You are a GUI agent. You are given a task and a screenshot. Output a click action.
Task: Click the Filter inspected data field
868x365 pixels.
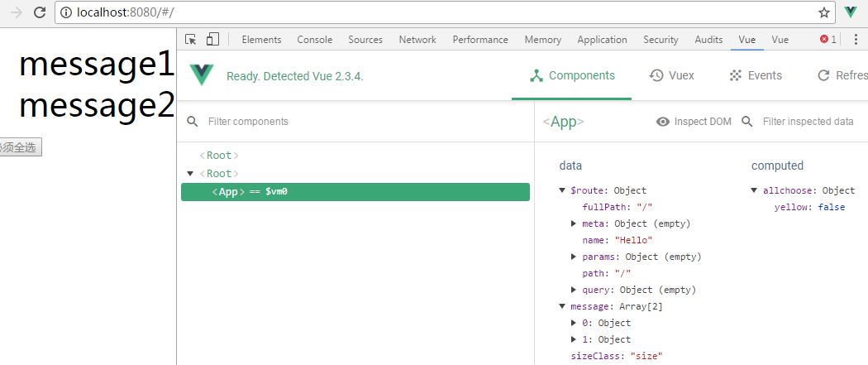[808, 122]
